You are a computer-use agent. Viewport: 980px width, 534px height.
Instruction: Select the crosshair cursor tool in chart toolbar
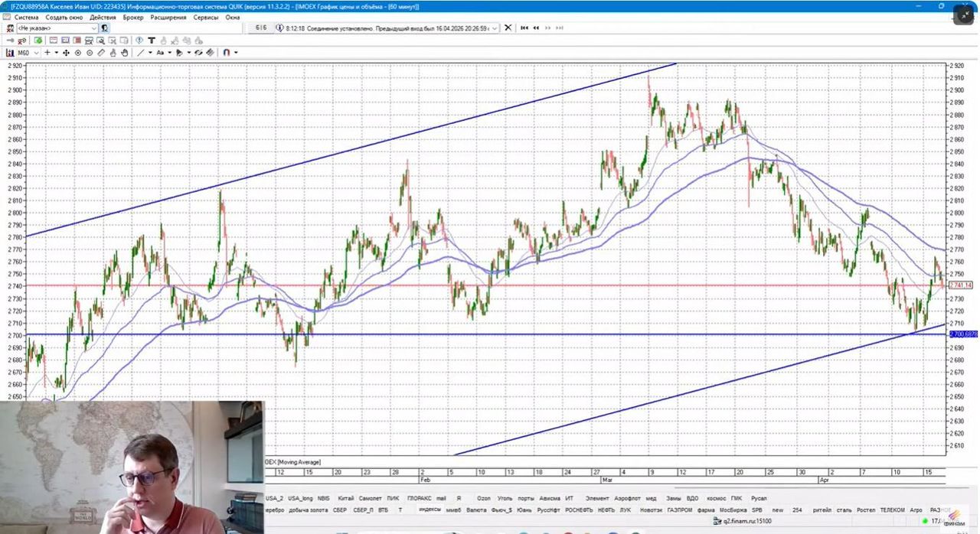point(47,53)
